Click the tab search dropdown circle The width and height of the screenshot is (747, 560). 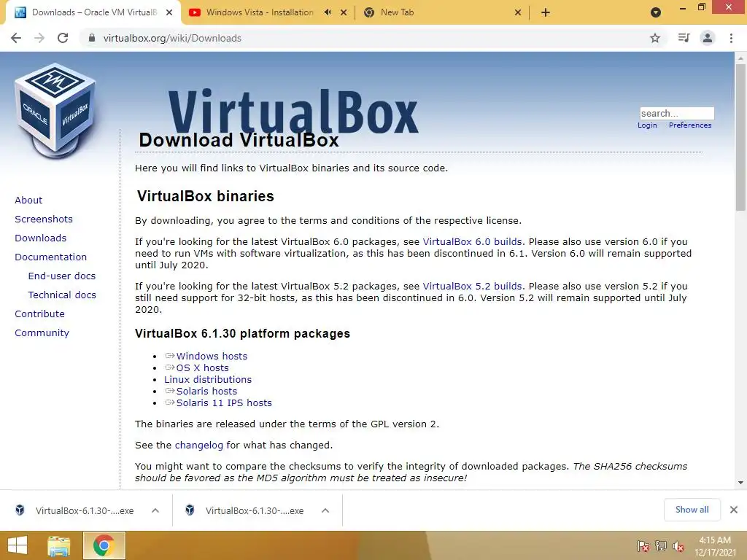[656, 12]
